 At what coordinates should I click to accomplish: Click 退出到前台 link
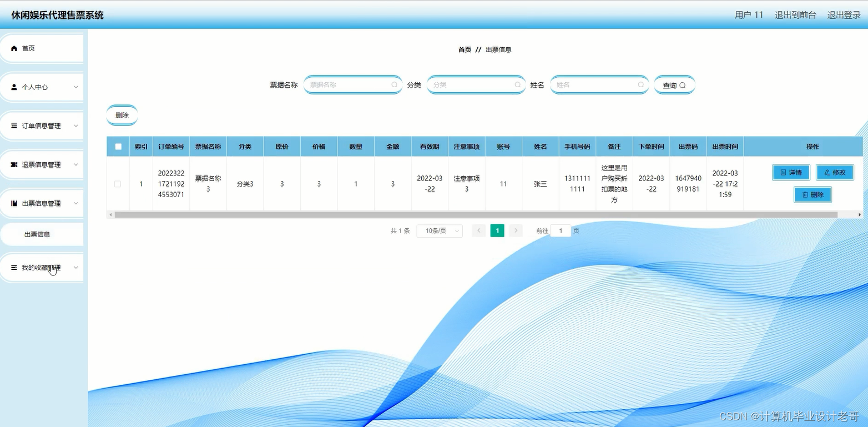(795, 15)
